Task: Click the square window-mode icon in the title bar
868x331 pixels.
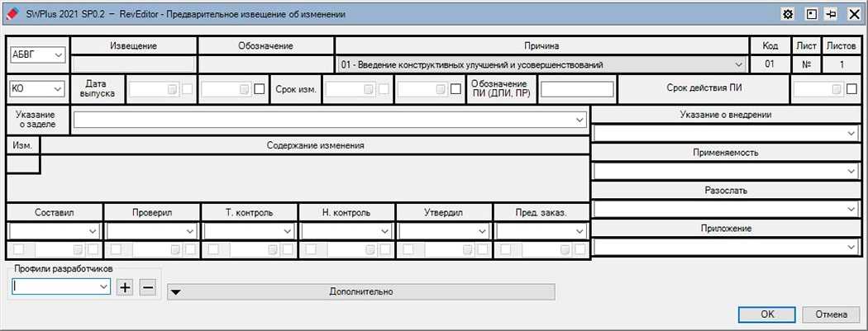Action: pos(810,14)
